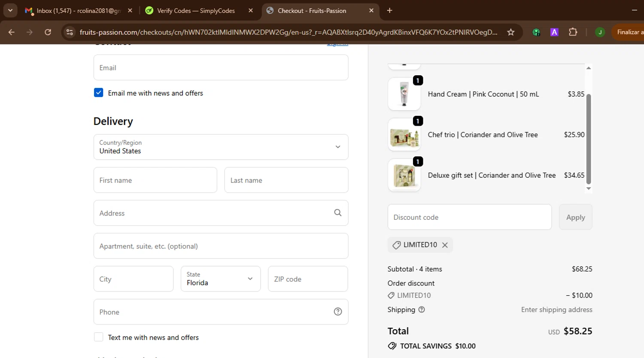644x358 pixels.
Task: Click the Deluxe gift set price $34.65
Action: click(574, 175)
